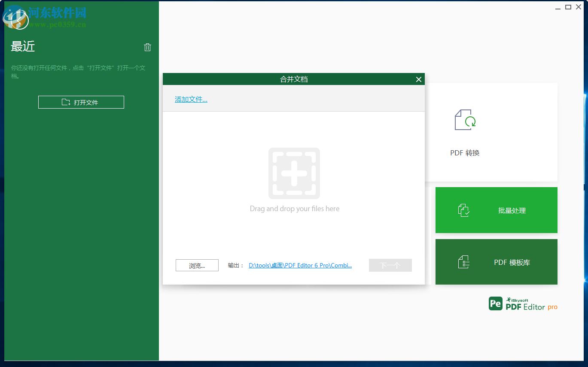
Task: Click the 批量处理 batch icon
Action: [x=464, y=210]
